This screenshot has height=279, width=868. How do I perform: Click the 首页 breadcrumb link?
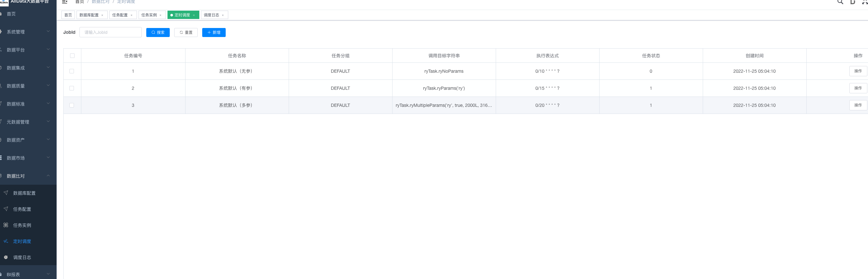(x=79, y=2)
